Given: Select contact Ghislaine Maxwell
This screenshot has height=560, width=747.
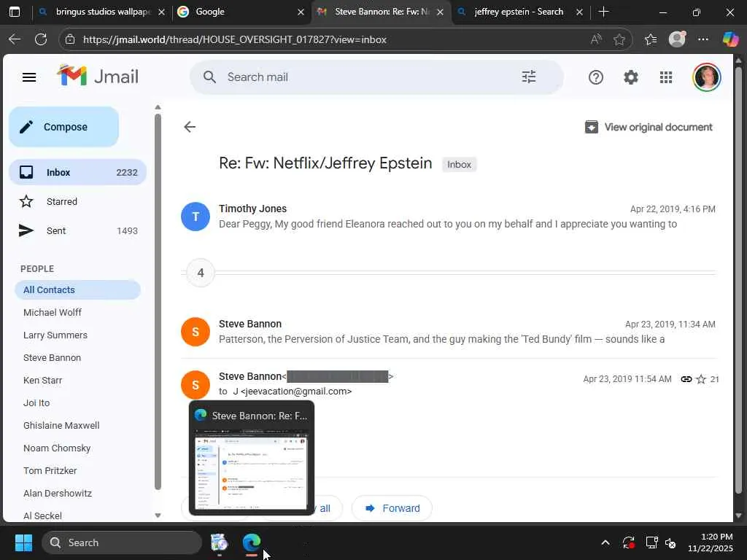Looking at the screenshot, I should click(x=61, y=425).
